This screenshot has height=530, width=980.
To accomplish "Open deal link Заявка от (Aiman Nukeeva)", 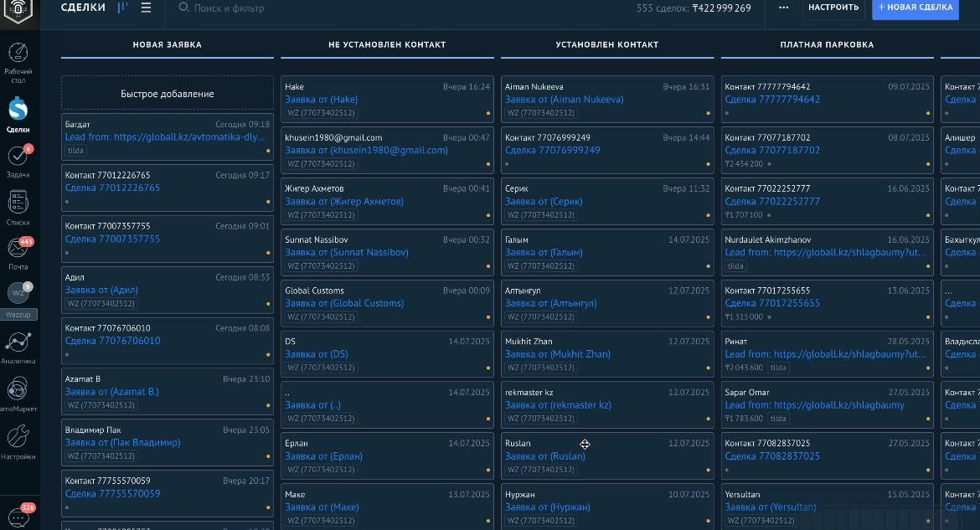I will [x=564, y=100].
